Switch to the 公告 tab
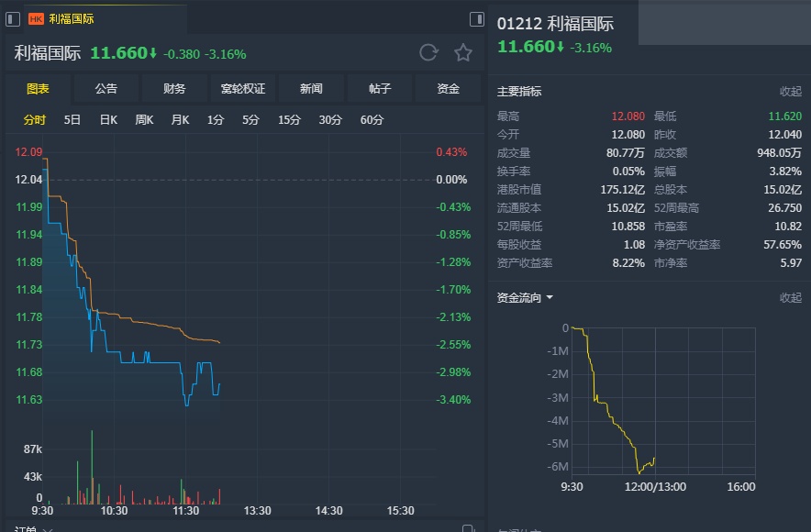Image resolution: width=811 pixels, height=532 pixels. pyautogui.click(x=106, y=89)
